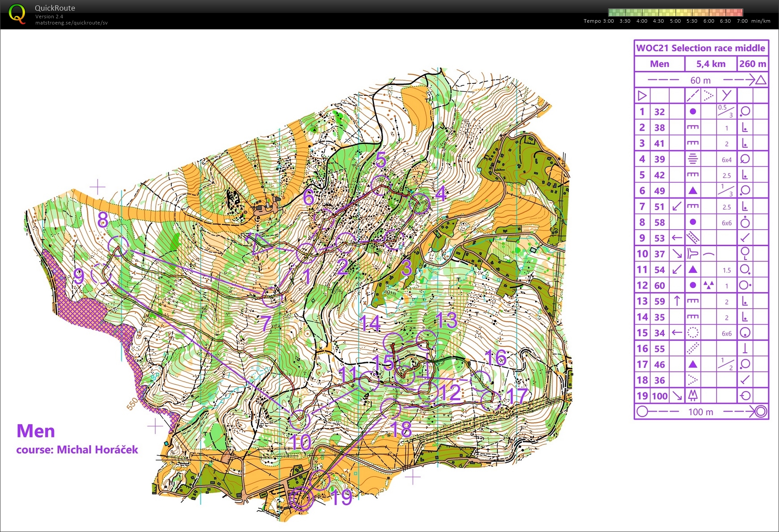Select control circle 8 on the map
This screenshot has height=532, width=779.
point(118,246)
